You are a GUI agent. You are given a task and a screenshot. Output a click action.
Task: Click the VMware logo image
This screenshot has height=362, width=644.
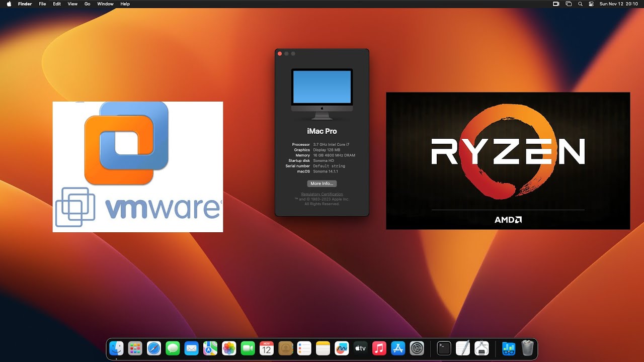click(x=138, y=167)
